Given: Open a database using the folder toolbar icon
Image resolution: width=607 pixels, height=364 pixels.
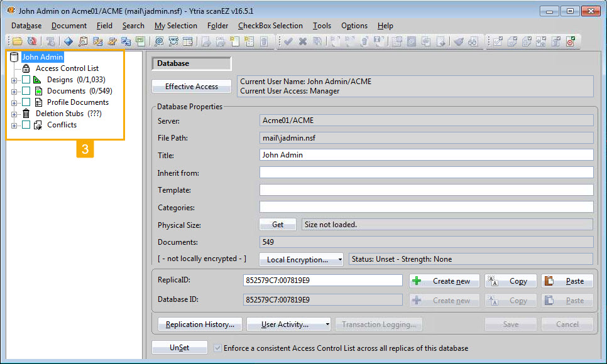Looking at the screenshot, I should [17, 41].
